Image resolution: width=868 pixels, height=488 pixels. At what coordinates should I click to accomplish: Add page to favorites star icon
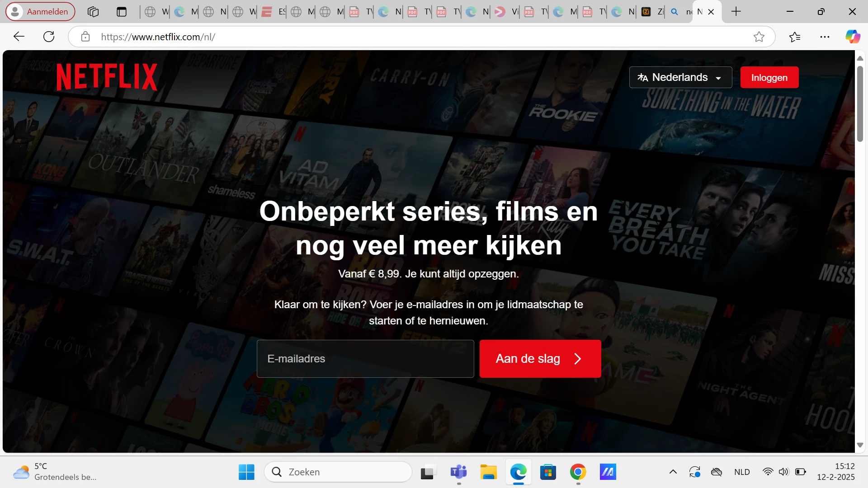coord(759,37)
